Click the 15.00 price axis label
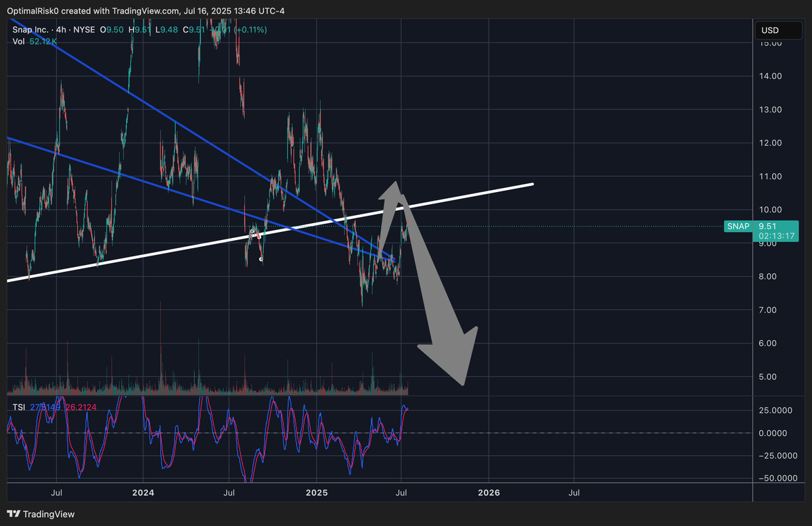Image resolution: width=812 pixels, height=526 pixels. click(771, 43)
